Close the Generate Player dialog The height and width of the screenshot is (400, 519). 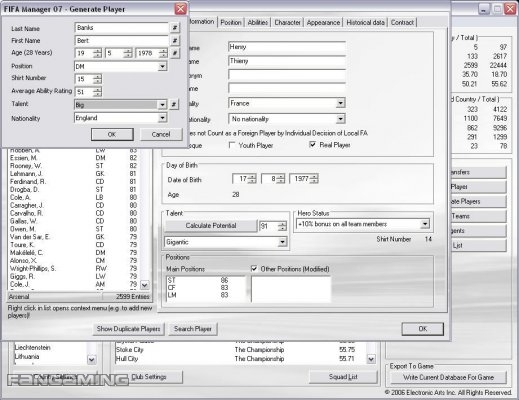[181, 9]
